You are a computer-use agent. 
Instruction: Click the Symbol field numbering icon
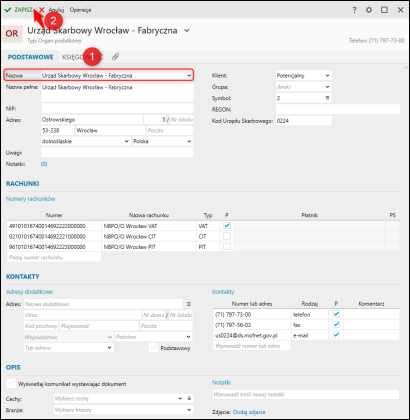tap(327, 98)
